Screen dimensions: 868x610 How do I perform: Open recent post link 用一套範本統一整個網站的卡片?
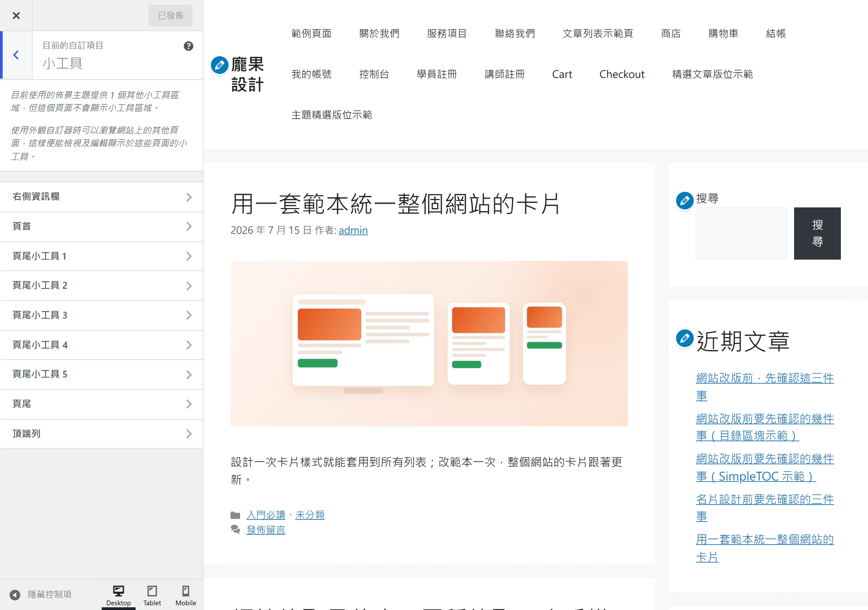pos(764,548)
